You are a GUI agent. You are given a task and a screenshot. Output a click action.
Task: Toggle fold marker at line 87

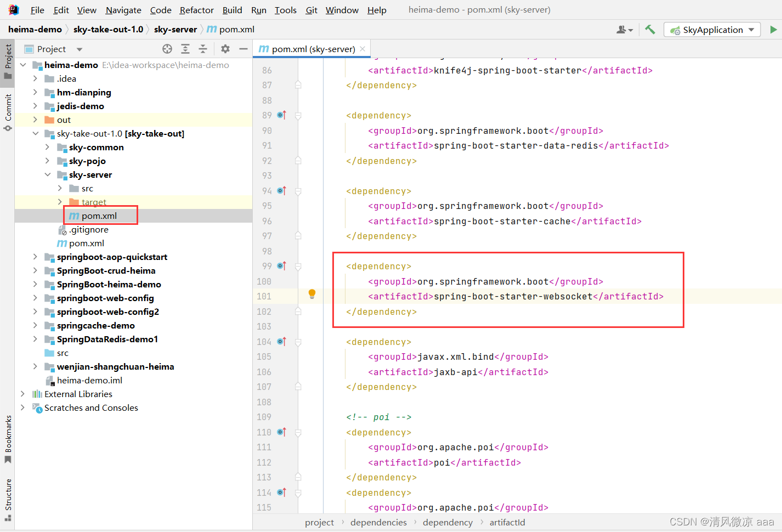point(298,85)
